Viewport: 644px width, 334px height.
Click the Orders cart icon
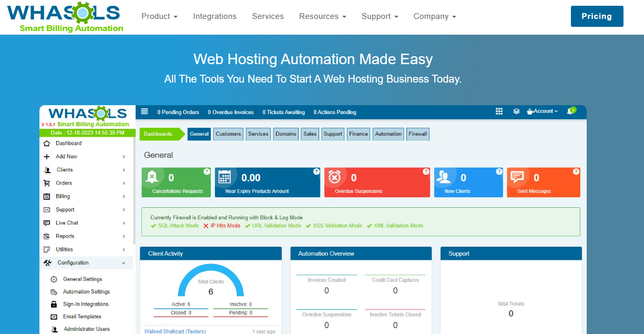click(47, 183)
